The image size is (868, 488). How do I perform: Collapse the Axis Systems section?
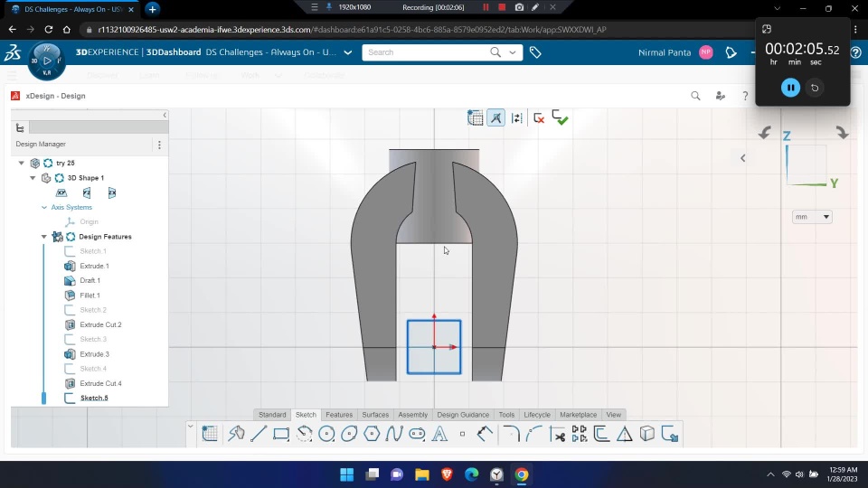(44, 207)
